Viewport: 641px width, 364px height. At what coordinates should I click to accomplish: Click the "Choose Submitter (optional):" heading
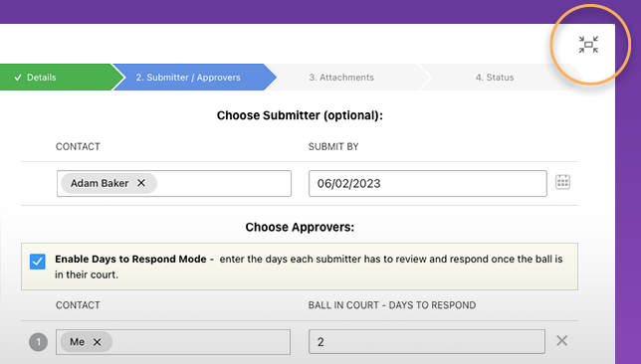click(x=300, y=115)
